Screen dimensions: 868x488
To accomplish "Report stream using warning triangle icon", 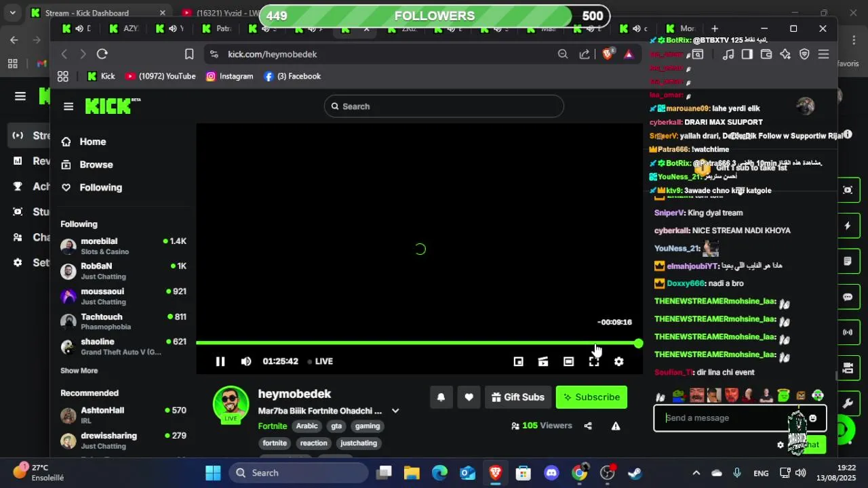I will (616, 426).
